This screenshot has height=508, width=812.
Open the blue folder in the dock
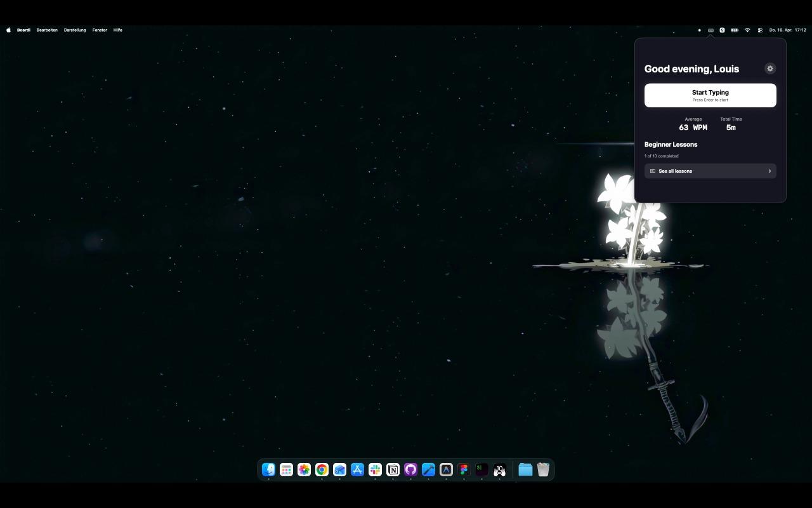tap(525, 469)
